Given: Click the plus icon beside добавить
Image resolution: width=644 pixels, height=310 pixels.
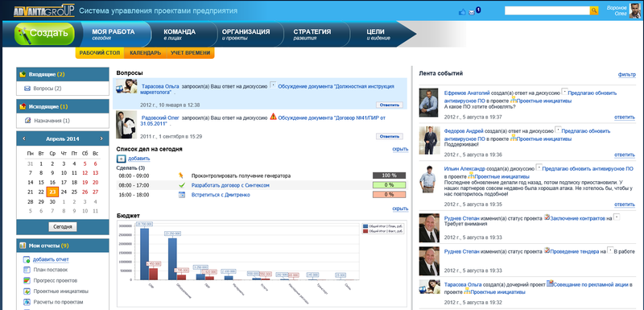Looking at the screenshot, I should point(121,159).
